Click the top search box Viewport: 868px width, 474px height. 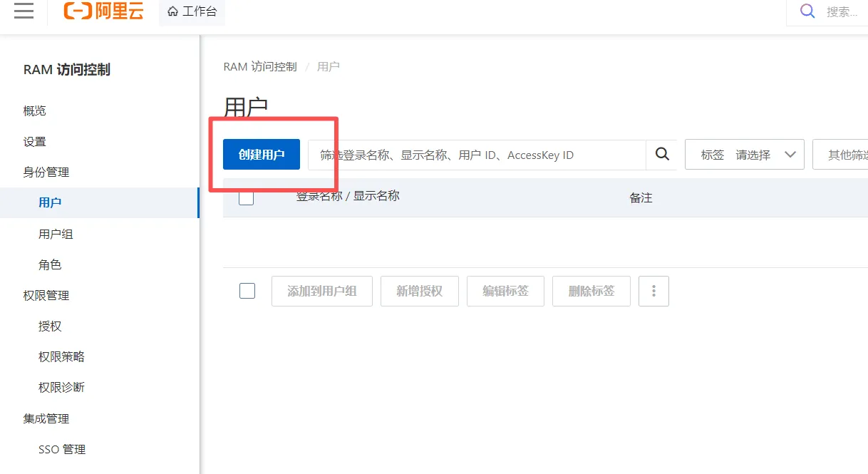click(x=827, y=12)
